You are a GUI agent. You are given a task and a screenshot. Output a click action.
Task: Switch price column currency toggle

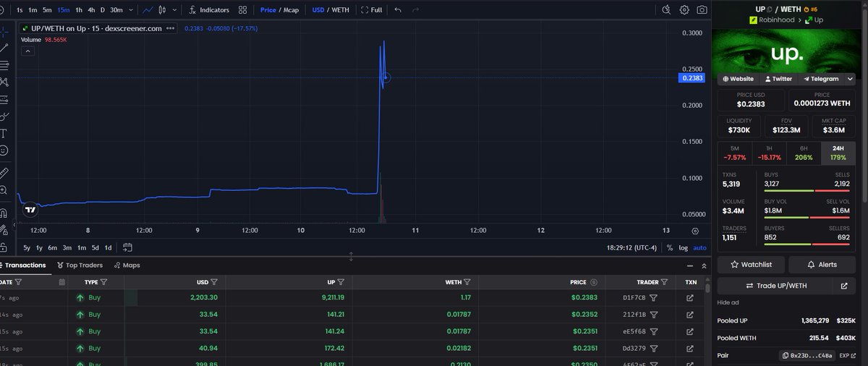point(593,282)
